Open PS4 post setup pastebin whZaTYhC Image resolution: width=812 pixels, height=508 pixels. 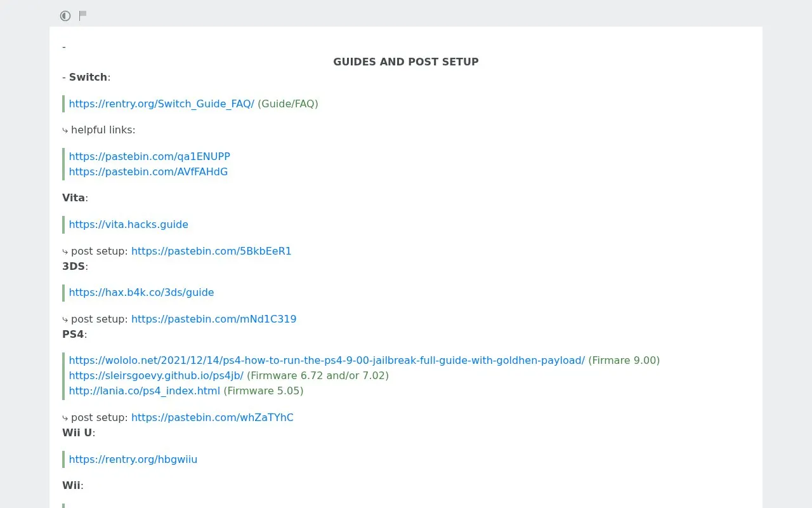pos(213,417)
